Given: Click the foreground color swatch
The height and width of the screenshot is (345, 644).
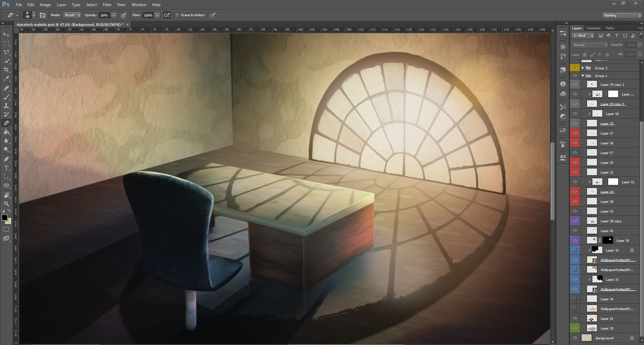Looking at the screenshot, I should coord(4,218).
